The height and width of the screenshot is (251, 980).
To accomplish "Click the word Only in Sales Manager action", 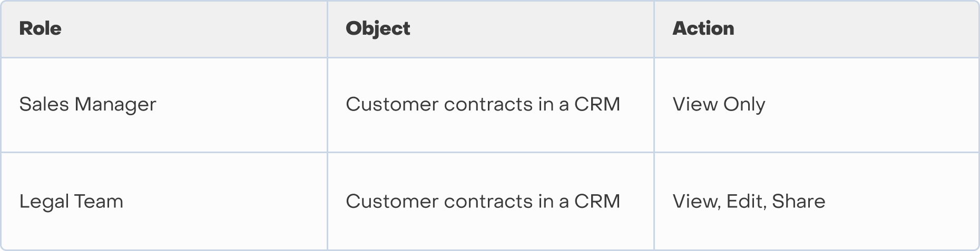I will click(x=744, y=104).
